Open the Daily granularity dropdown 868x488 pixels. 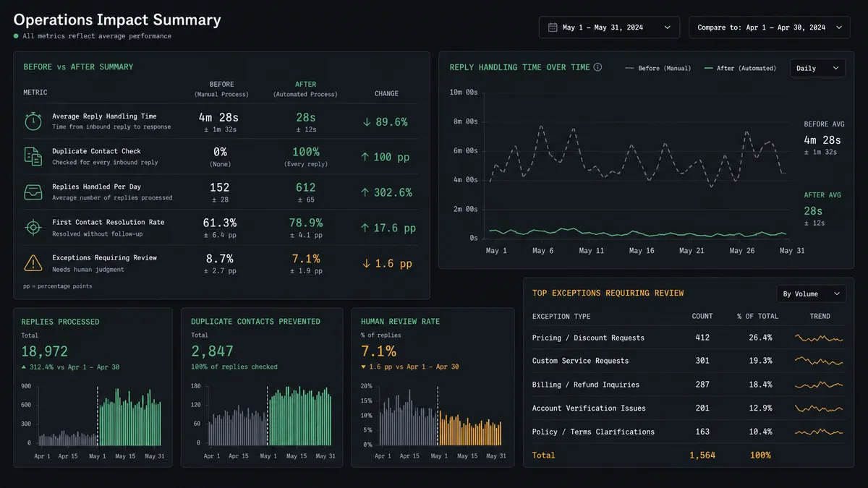pyautogui.click(x=817, y=68)
